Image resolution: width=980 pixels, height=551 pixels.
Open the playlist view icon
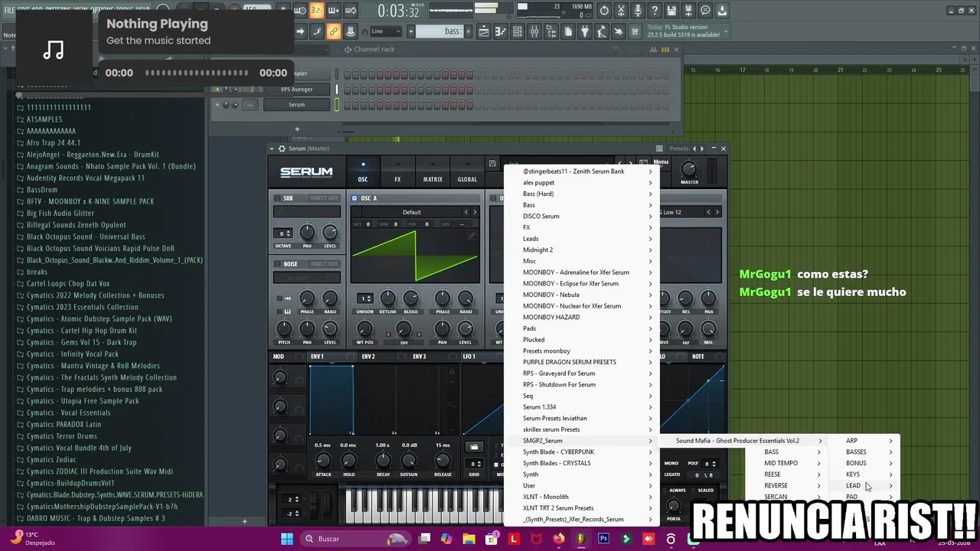(x=484, y=31)
